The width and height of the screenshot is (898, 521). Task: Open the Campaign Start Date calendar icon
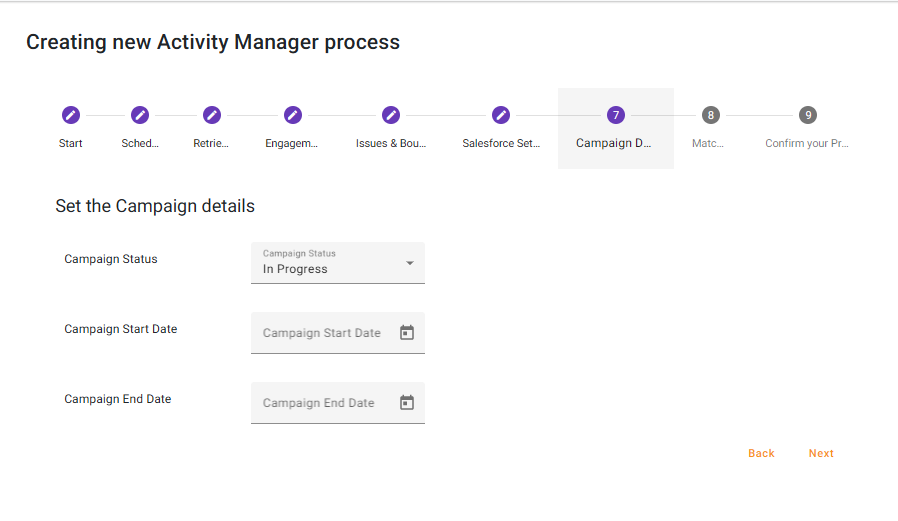407,333
